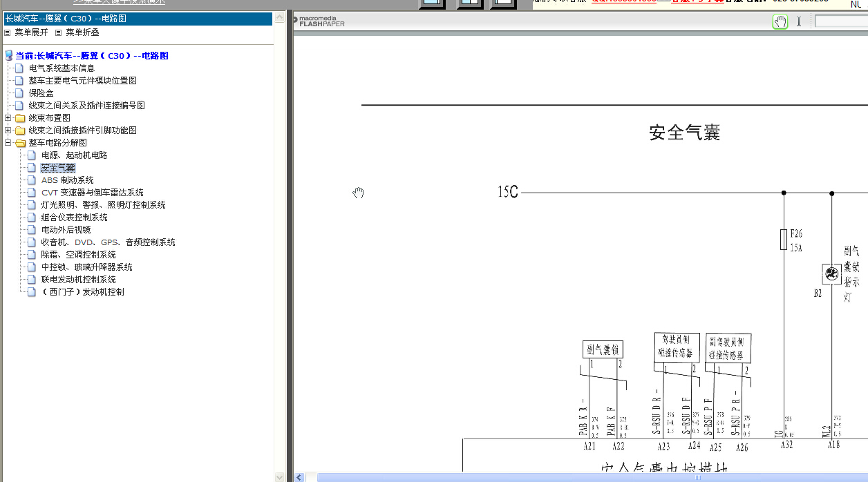
Task: Open 线束之间关系及插件连接编号图 document
Action: coord(86,106)
